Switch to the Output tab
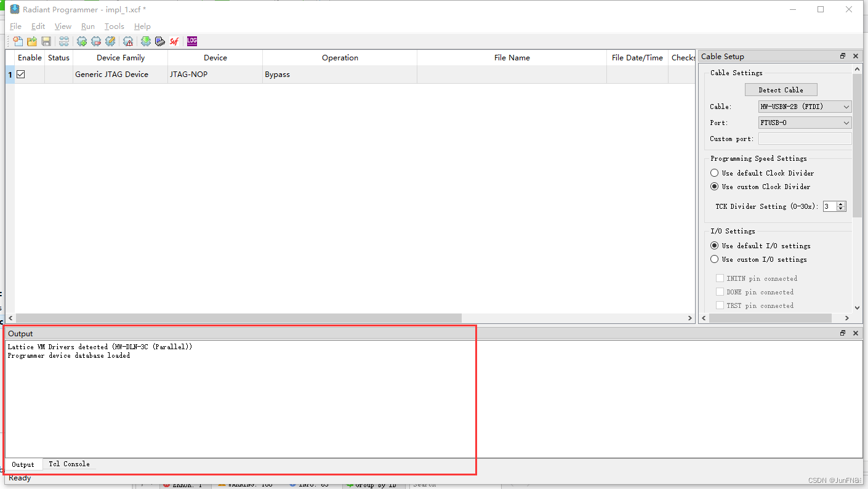The width and height of the screenshot is (868, 489). pyautogui.click(x=23, y=464)
